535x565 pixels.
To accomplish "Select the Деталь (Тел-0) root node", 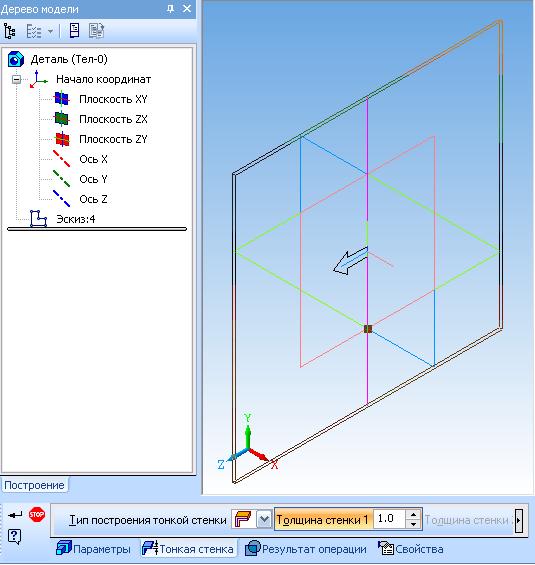I will click(x=69, y=59).
